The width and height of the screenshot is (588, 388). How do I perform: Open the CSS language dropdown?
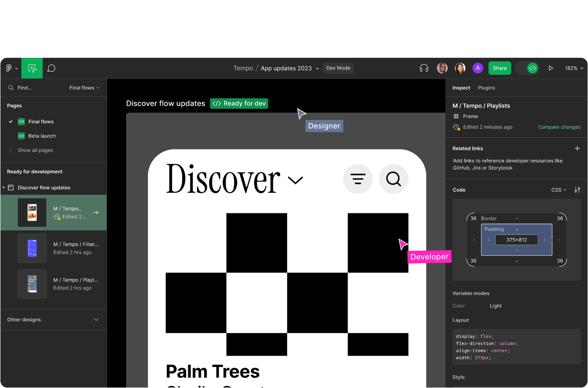tap(558, 190)
